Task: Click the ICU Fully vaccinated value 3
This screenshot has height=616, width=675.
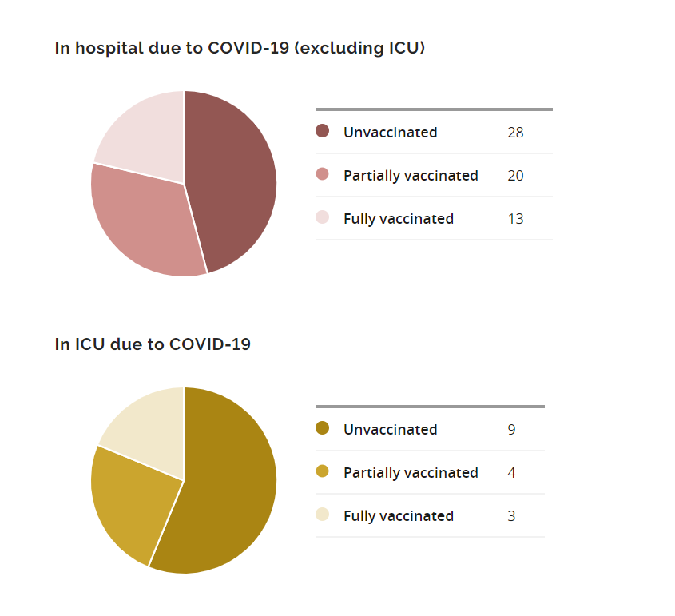Action: [x=511, y=516]
